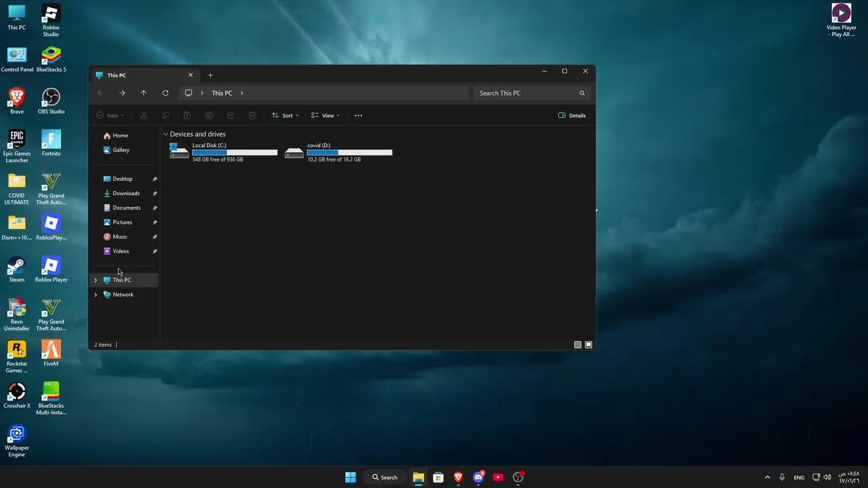Screen dimensions: 868x488
Task: Open Rockstar Games Launcher icon
Action: coord(17,357)
